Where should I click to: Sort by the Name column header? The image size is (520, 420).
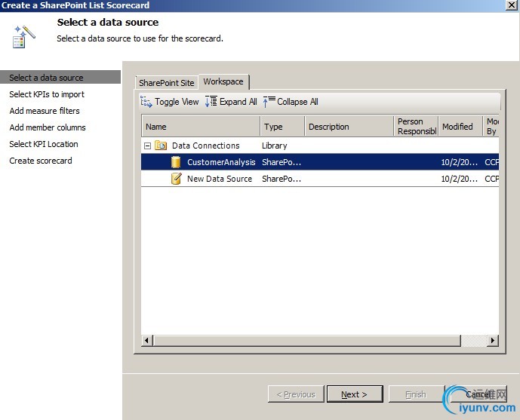pyautogui.click(x=201, y=126)
